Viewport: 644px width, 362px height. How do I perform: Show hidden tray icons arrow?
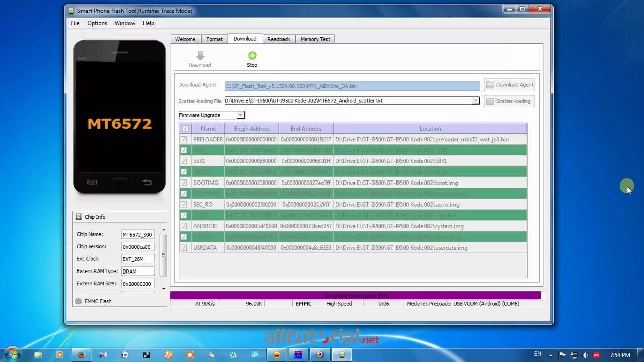point(551,355)
